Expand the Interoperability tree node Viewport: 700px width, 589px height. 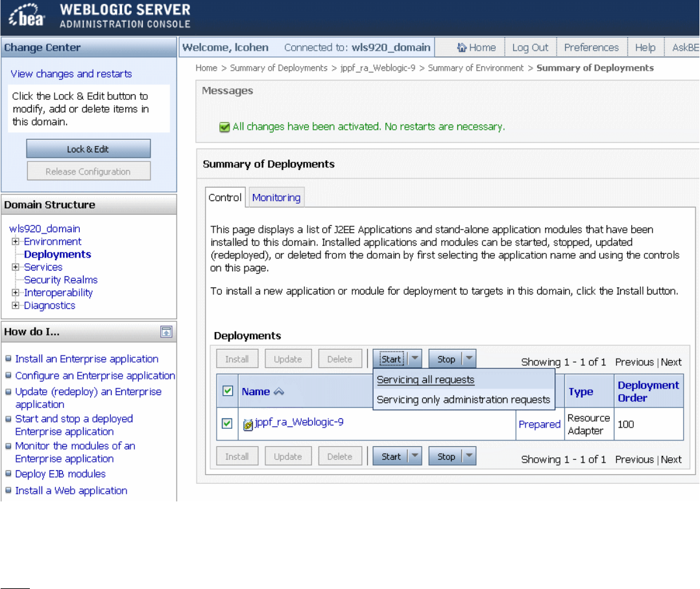[x=15, y=293]
